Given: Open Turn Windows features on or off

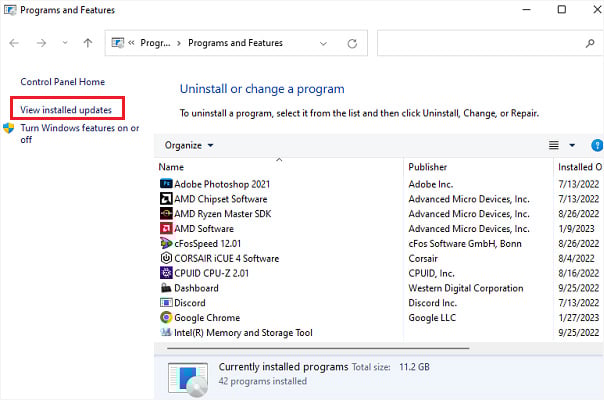Looking at the screenshot, I should click(x=80, y=133).
